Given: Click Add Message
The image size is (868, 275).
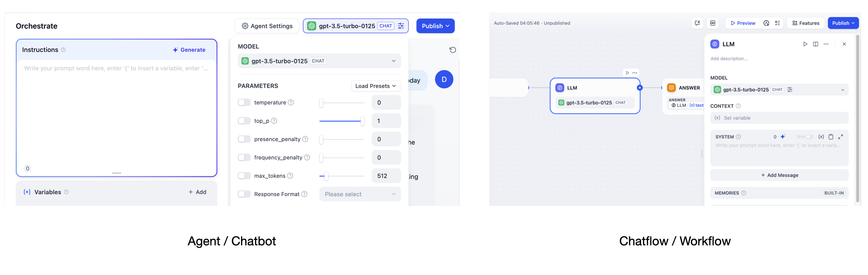Looking at the screenshot, I should [779, 175].
